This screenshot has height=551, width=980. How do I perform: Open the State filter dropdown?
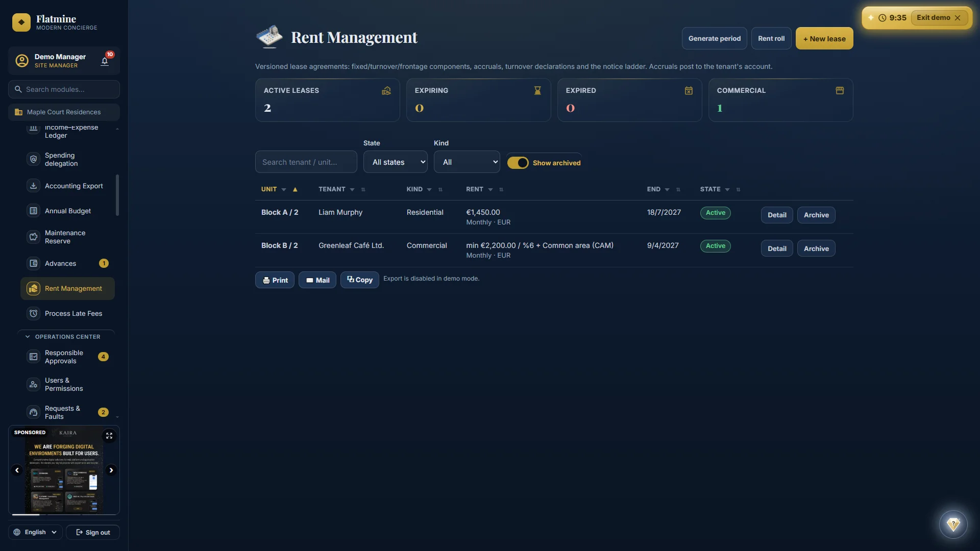[x=396, y=162]
